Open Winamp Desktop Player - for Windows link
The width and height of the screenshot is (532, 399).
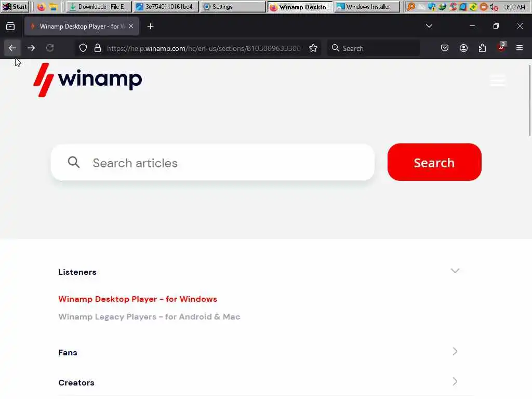pyautogui.click(x=138, y=299)
